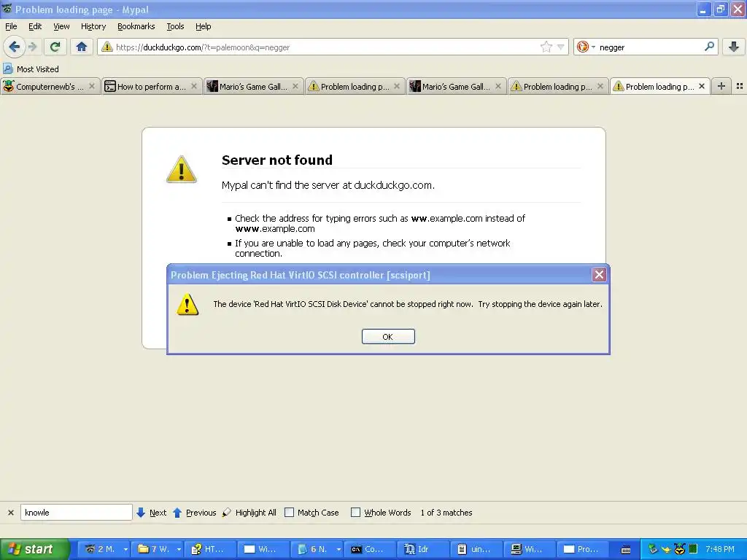This screenshot has width=747, height=560.
Task: Click the find field containing knowle
Action: (76, 513)
